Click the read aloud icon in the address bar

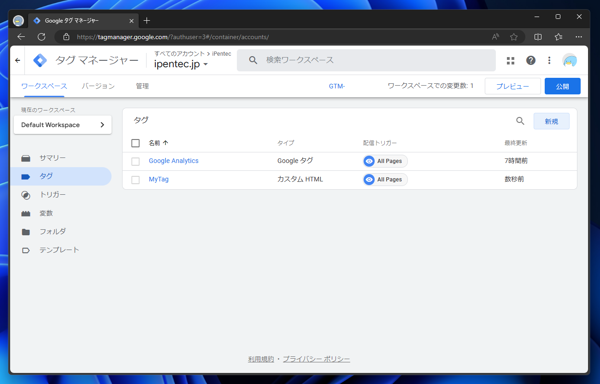[495, 37]
